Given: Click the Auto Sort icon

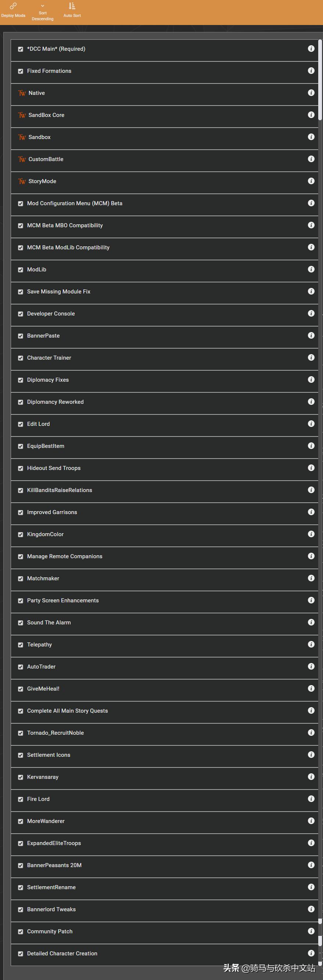Looking at the screenshot, I should 72,6.
